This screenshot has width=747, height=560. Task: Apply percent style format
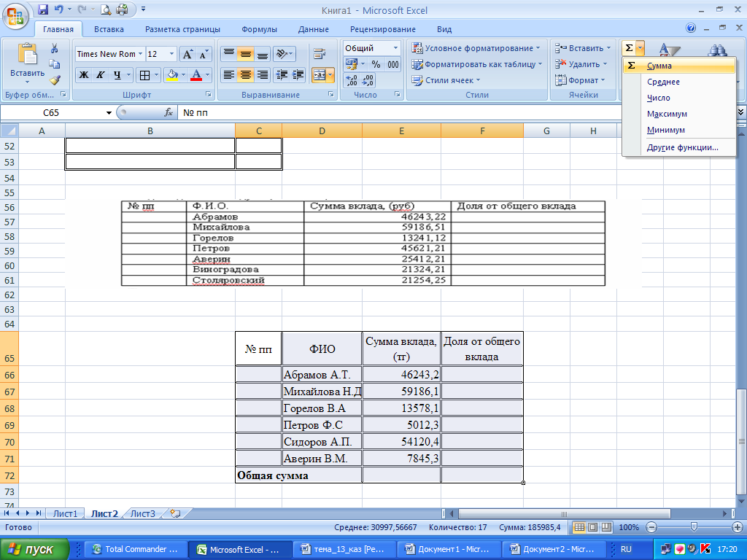[376, 64]
